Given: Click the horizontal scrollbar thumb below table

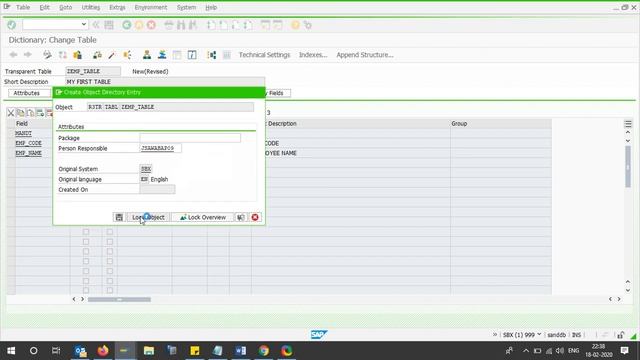Looking at the screenshot, I should click(119, 299).
